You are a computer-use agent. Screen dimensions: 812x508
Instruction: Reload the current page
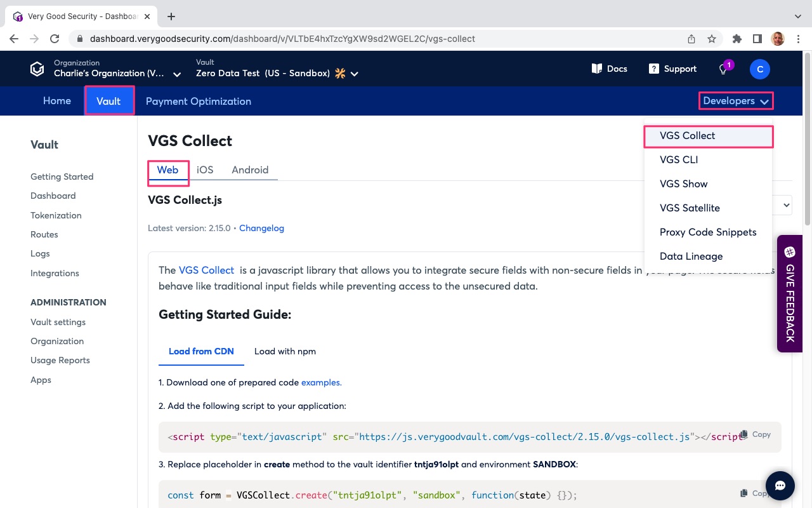[55, 39]
